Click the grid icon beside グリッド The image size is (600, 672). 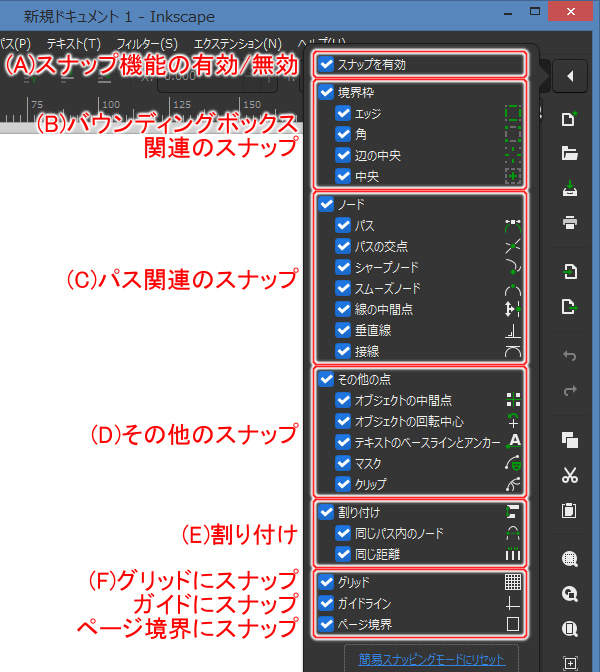pyautogui.click(x=513, y=582)
